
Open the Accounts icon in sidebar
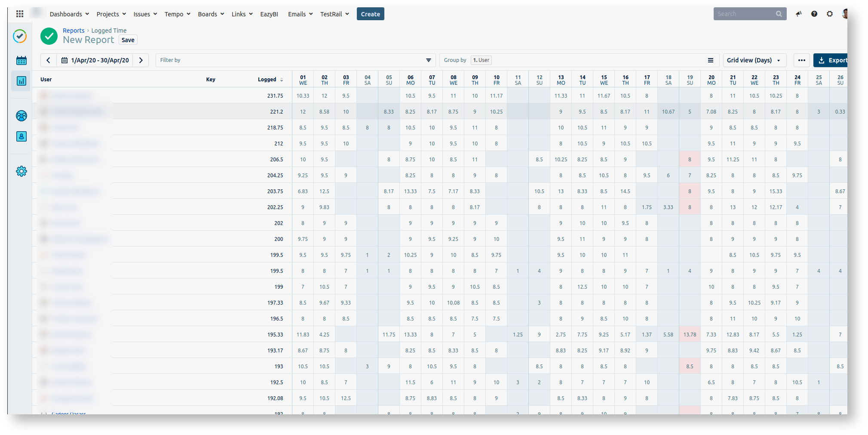pyautogui.click(x=21, y=136)
